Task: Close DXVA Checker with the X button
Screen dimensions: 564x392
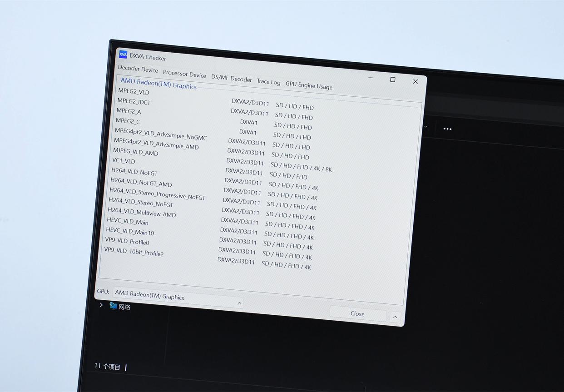Action: [415, 81]
